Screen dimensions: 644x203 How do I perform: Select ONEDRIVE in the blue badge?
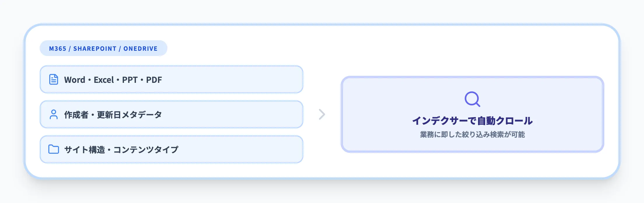coord(140,49)
